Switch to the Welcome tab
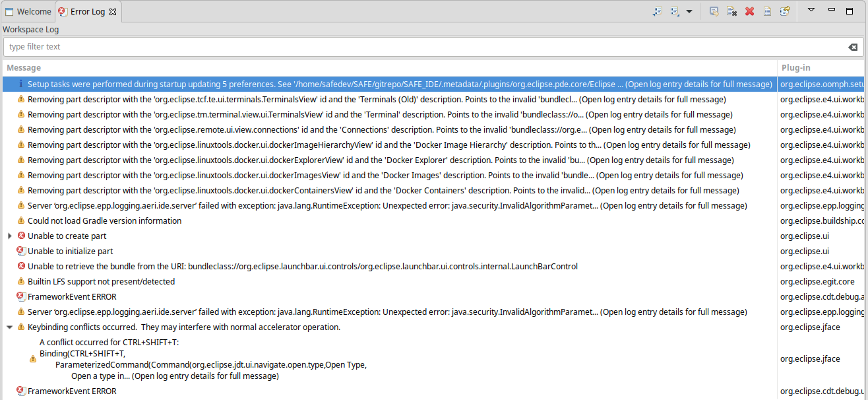This screenshot has height=400, width=868. 28,12
